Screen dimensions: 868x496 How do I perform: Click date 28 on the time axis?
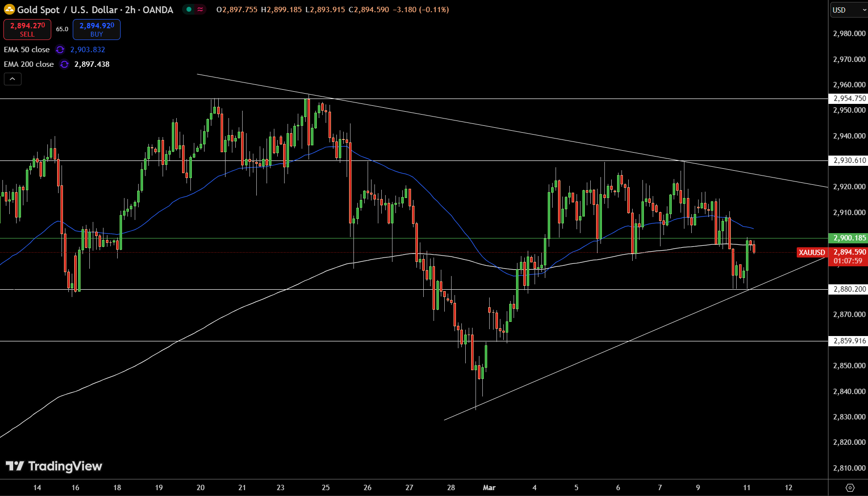click(451, 488)
